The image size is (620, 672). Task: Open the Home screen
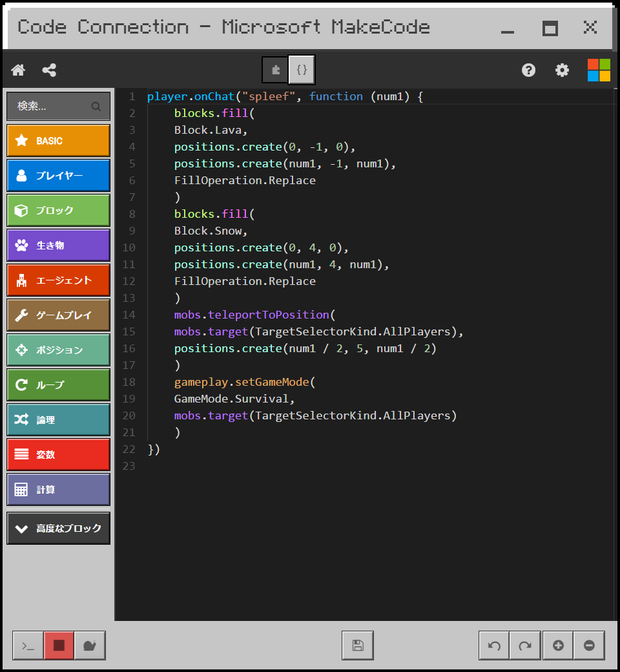(17, 70)
